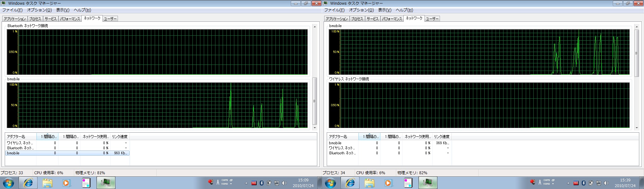Click graph scrollbar down arrow in left Task Manager
This screenshot has width=644, height=189.
(315, 128)
